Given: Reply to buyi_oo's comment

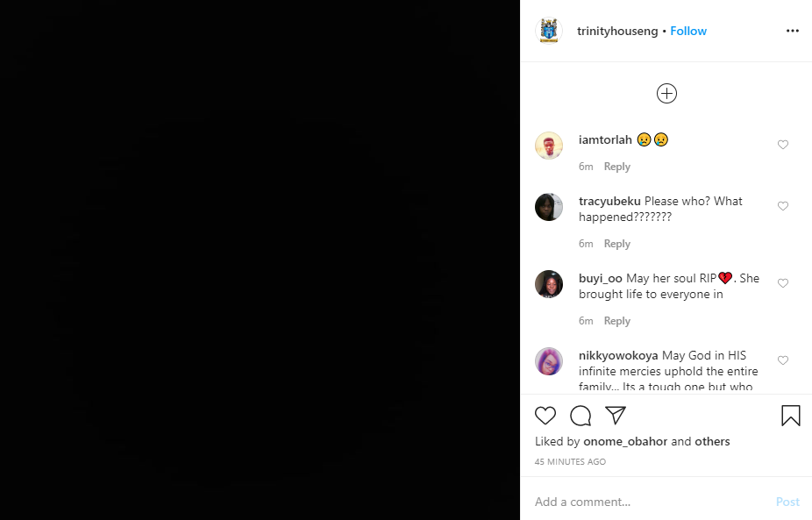Looking at the screenshot, I should [x=616, y=321].
